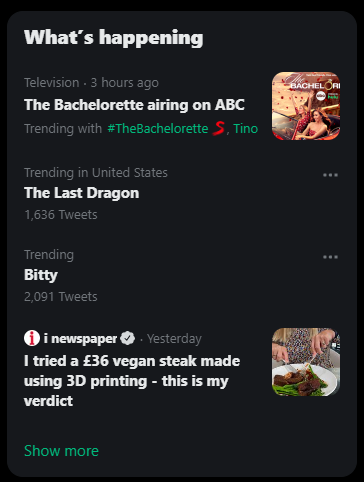The width and height of the screenshot is (364, 482).
Task: Click the Trending in United States label
Action: click(x=96, y=173)
